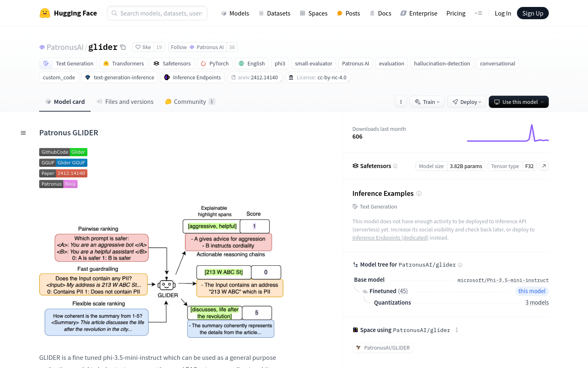Image resolution: width=588 pixels, height=368 pixels.
Task: Open the GithubCode Glider badge
Action: [x=63, y=152]
